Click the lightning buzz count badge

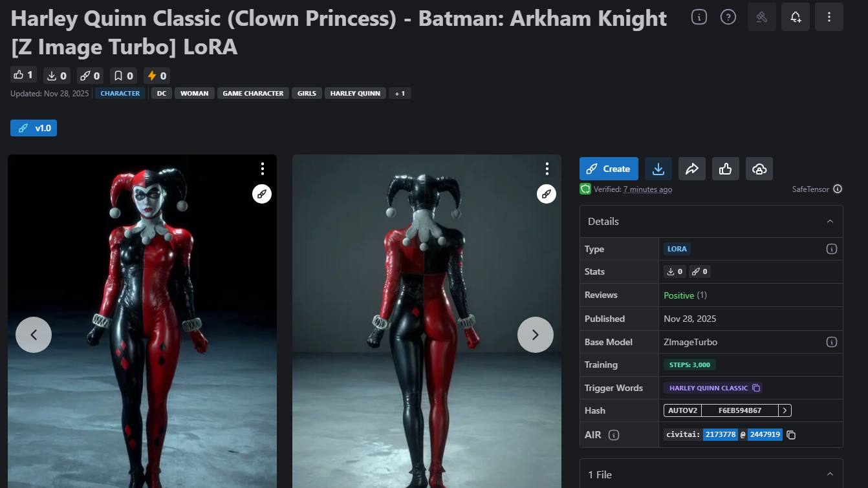(156, 76)
